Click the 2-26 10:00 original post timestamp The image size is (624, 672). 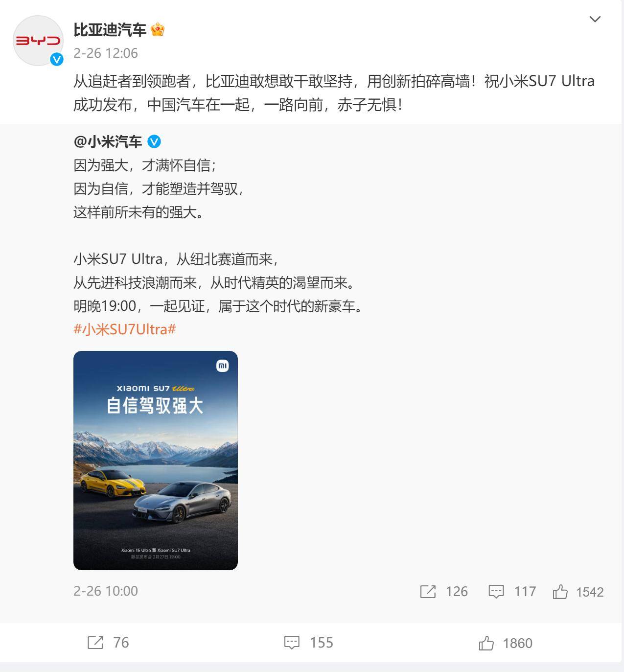tap(106, 591)
